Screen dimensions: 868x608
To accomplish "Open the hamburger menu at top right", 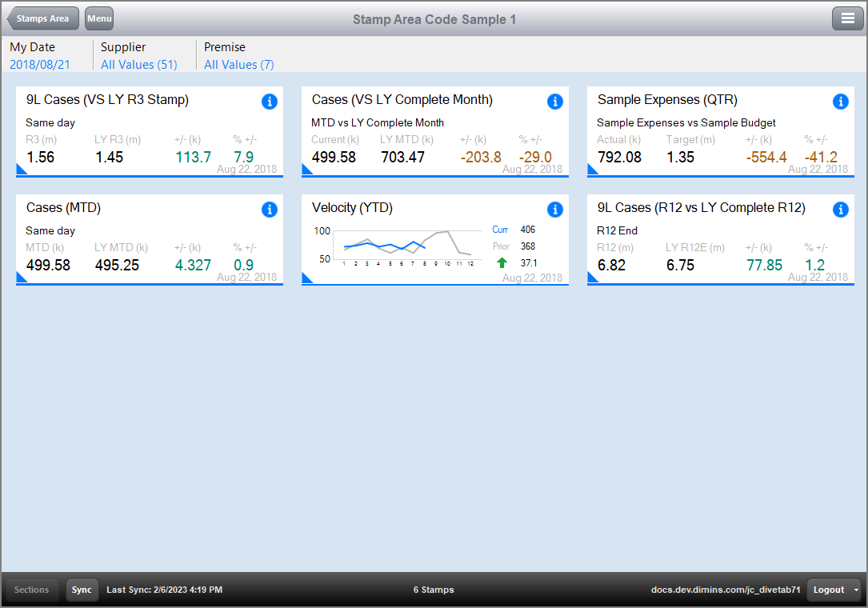I will coord(847,18).
